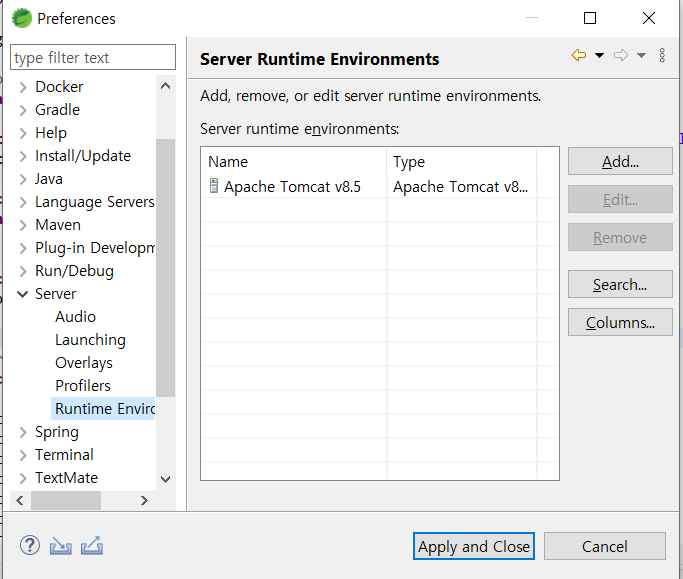
Task: Open the three-dot view menu icon
Action: [x=662, y=55]
